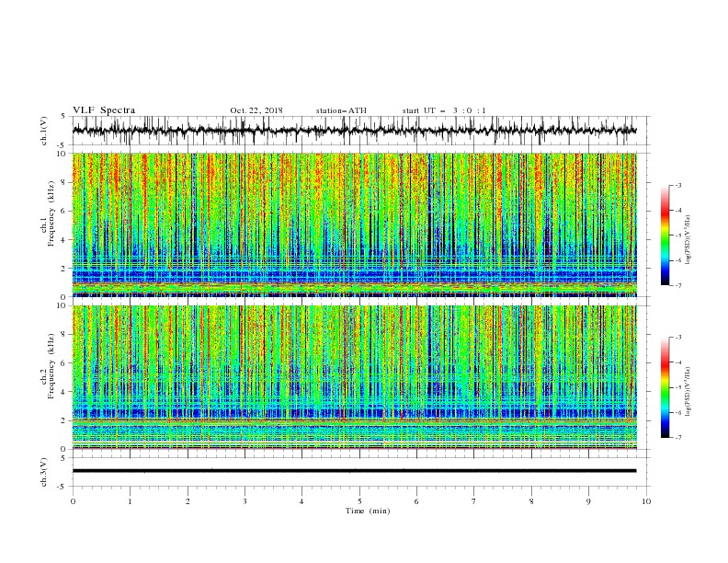The width and height of the screenshot is (728, 563).
Task: Click time axis tick label "8"
Action: tap(531, 501)
